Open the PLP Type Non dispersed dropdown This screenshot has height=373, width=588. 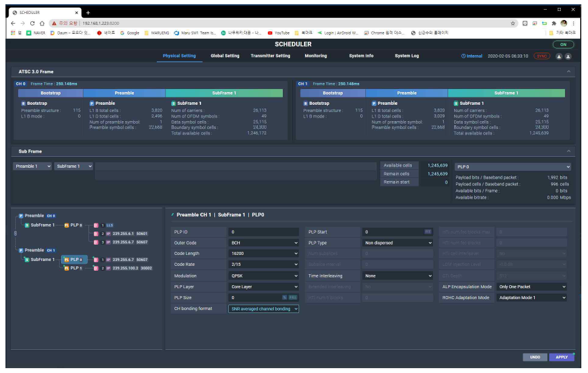397,243
